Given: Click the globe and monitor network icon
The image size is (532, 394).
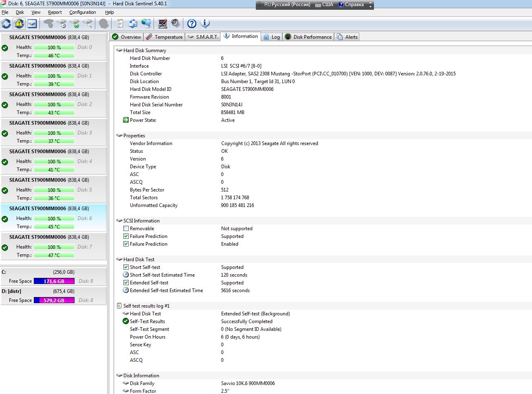Looking at the screenshot, I should (146, 24).
